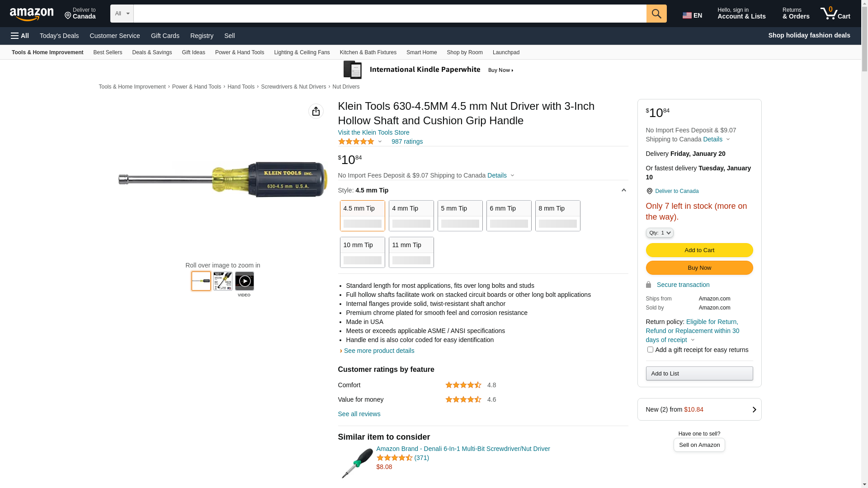
Task: Open Today's Deals in navigation bar
Action: coord(59,36)
